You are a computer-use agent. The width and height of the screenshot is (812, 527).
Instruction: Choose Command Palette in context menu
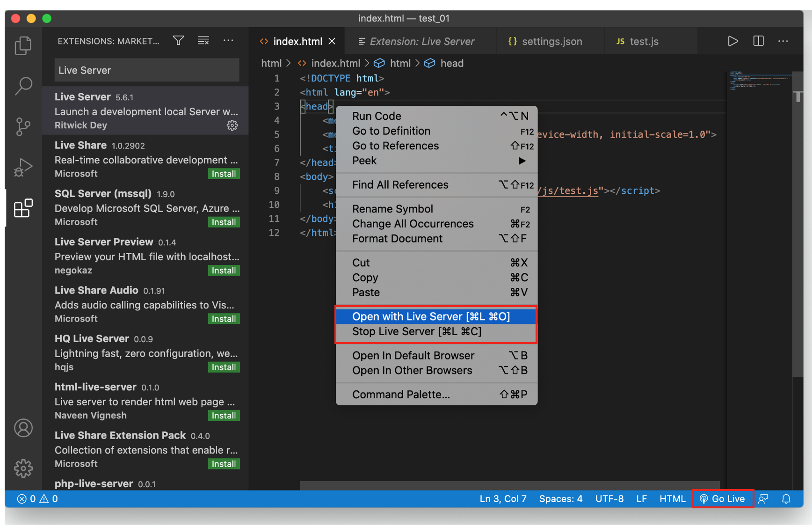[436, 395]
